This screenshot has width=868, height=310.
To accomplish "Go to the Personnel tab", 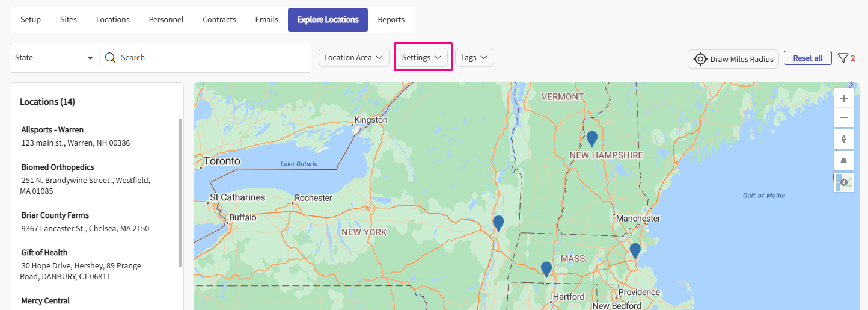I will click(166, 20).
